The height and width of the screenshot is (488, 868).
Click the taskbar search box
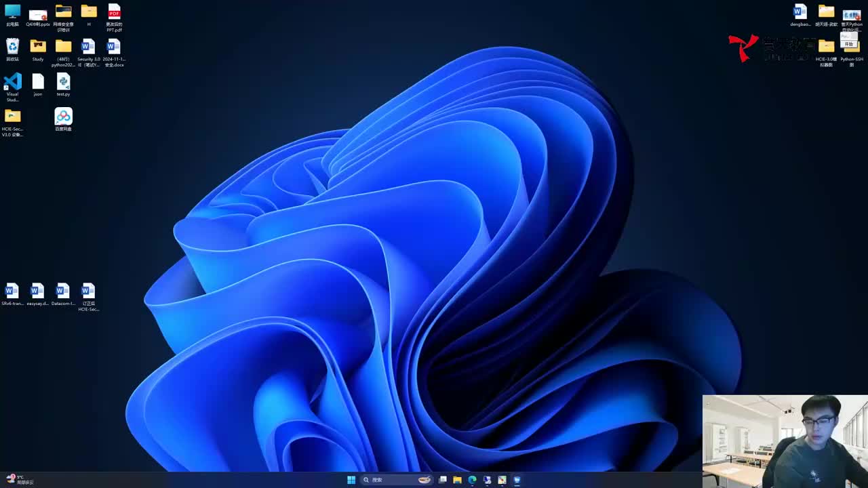point(397,480)
